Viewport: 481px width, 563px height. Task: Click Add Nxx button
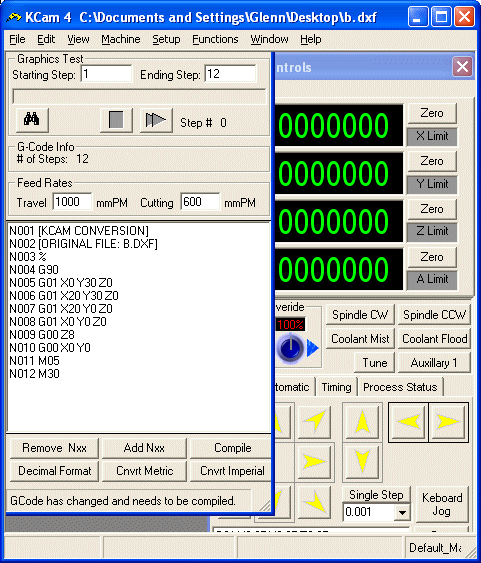click(x=144, y=448)
